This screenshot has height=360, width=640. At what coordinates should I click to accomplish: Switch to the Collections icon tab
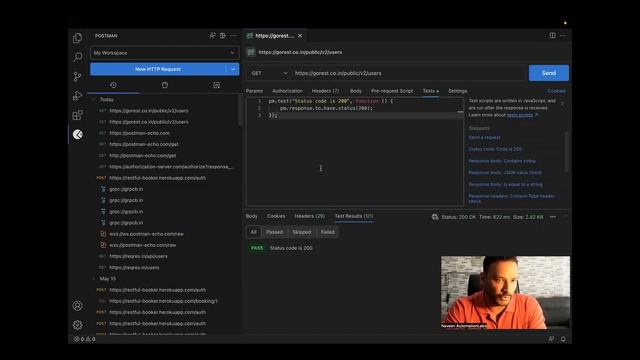(165, 85)
